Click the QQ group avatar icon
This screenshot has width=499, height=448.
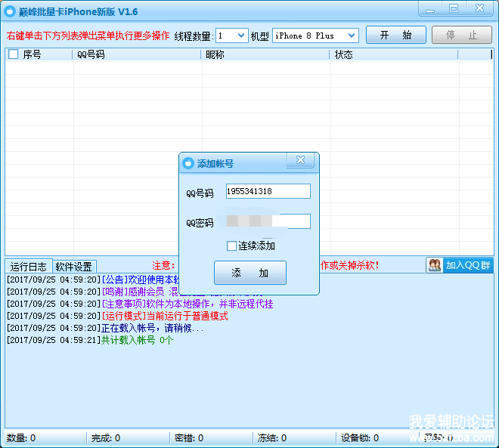tap(435, 265)
